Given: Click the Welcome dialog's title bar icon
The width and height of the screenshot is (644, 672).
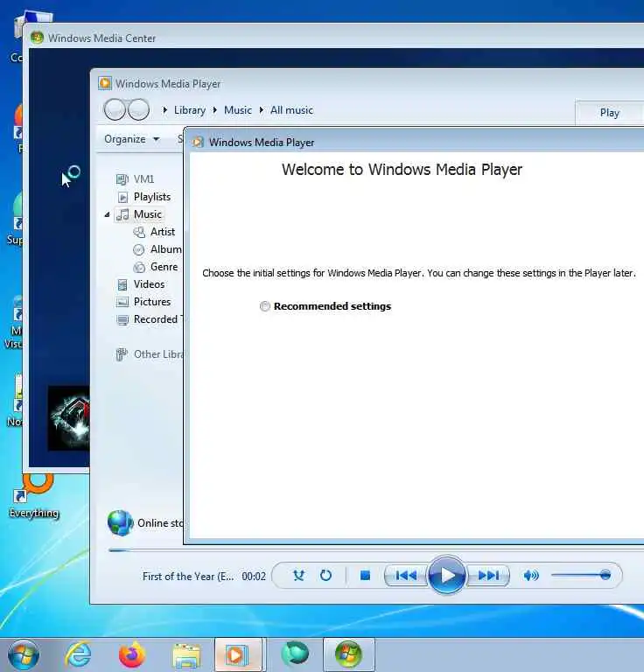Looking at the screenshot, I should (198, 142).
